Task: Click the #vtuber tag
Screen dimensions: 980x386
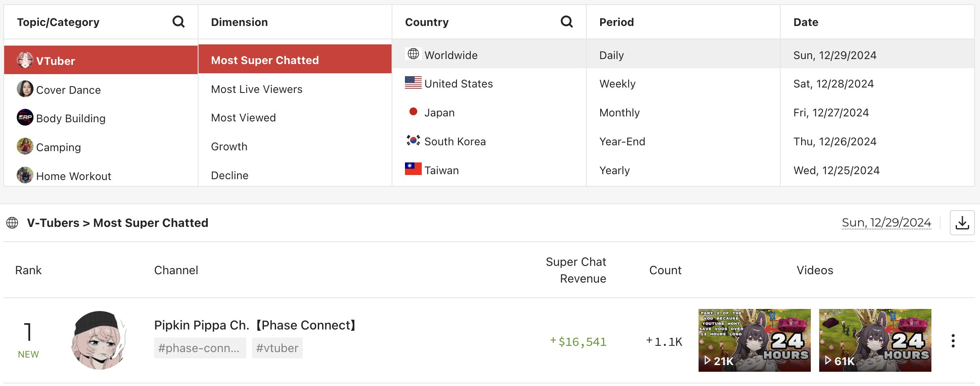Action: (277, 348)
